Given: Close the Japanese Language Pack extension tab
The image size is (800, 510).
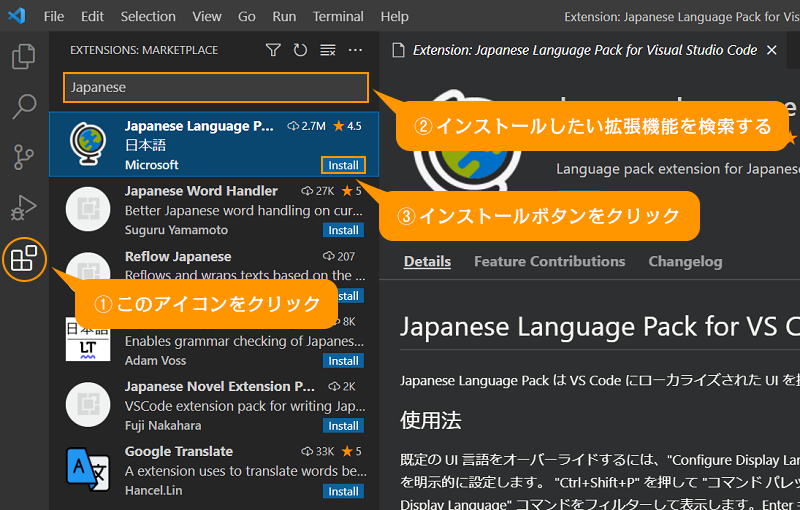Looking at the screenshot, I should [772, 50].
